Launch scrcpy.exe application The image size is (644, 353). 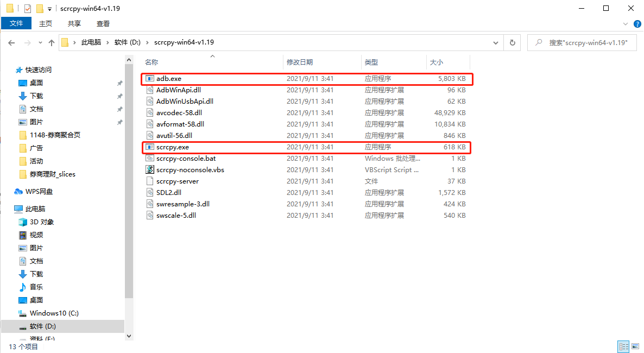(170, 147)
